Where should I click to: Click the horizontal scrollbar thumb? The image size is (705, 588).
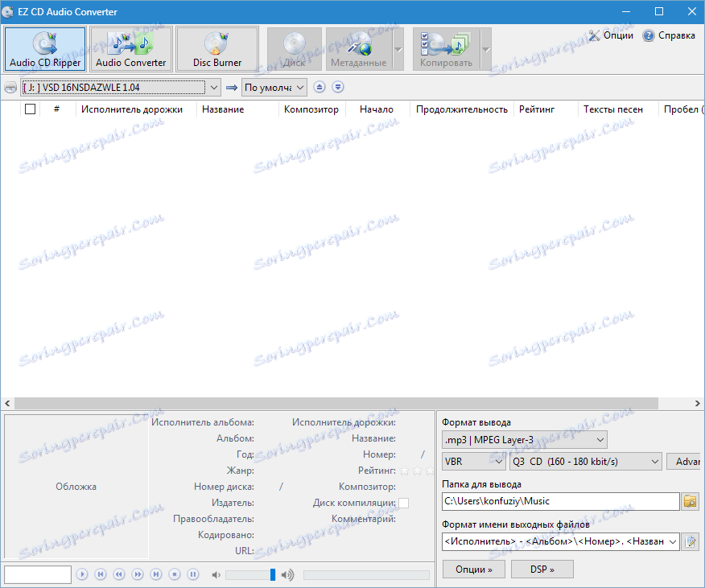pyautogui.click(x=336, y=403)
